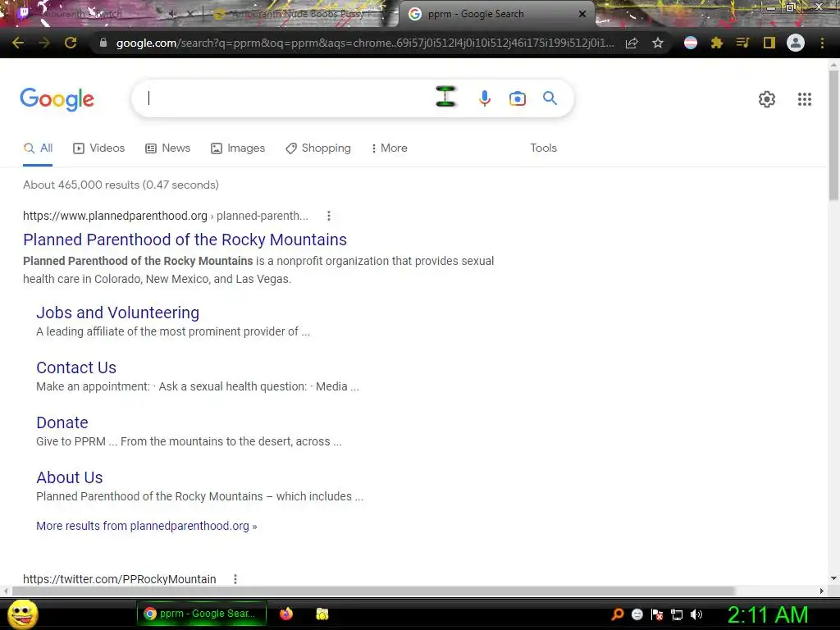Click the horizontal scrollbar at page bottom
This screenshot has height=630, width=840.
click(x=373, y=591)
